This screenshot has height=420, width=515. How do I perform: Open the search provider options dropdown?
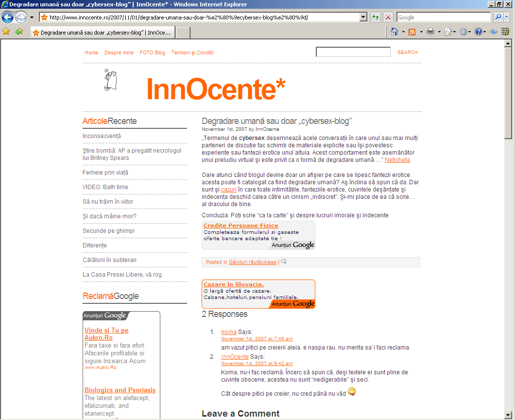tap(507, 17)
